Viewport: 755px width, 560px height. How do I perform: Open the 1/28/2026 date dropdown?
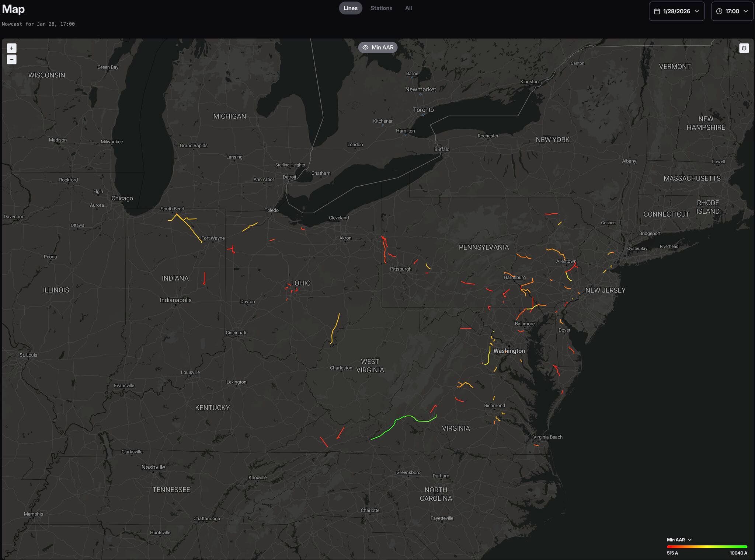click(x=676, y=11)
